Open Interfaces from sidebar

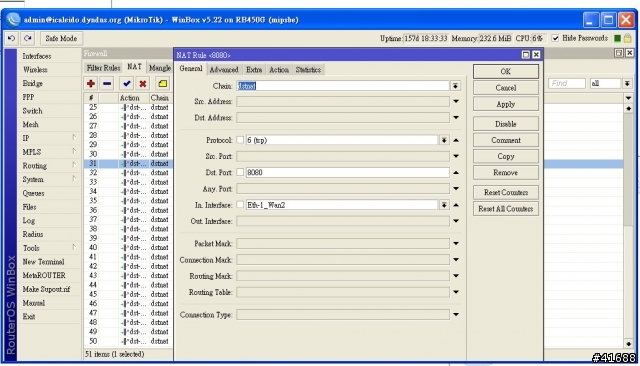[49, 56]
